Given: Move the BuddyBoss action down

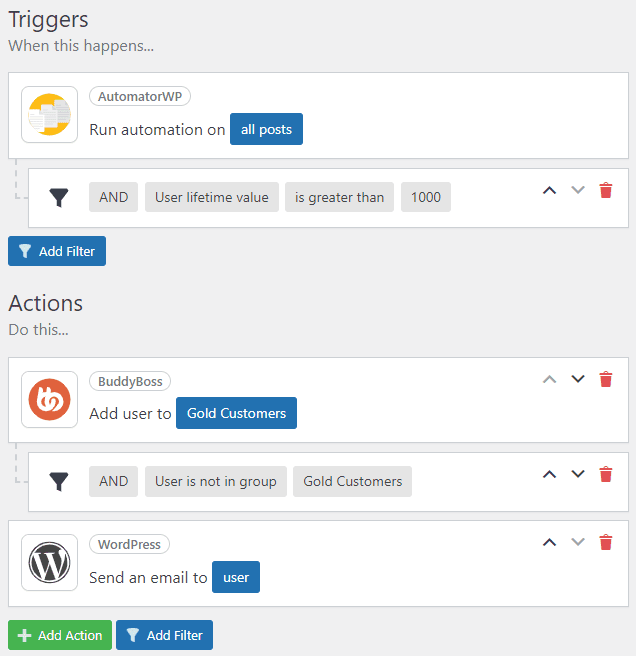Looking at the screenshot, I should (577, 379).
